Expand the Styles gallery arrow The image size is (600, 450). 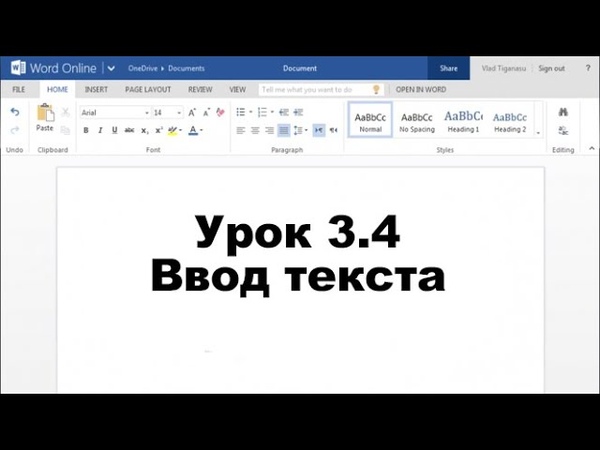click(x=538, y=131)
